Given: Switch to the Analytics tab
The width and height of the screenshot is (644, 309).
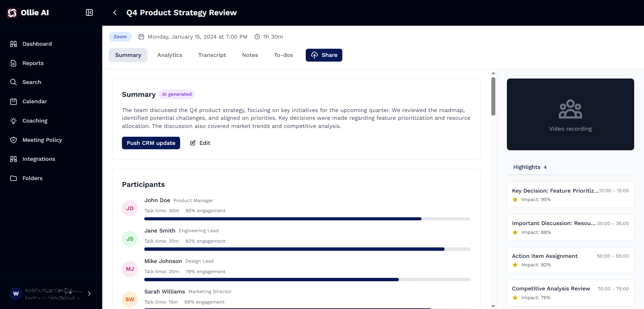Looking at the screenshot, I should coord(170,55).
